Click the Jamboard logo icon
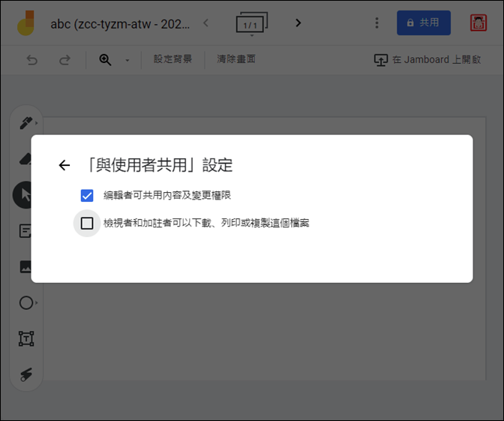The image size is (504, 421). point(25,23)
